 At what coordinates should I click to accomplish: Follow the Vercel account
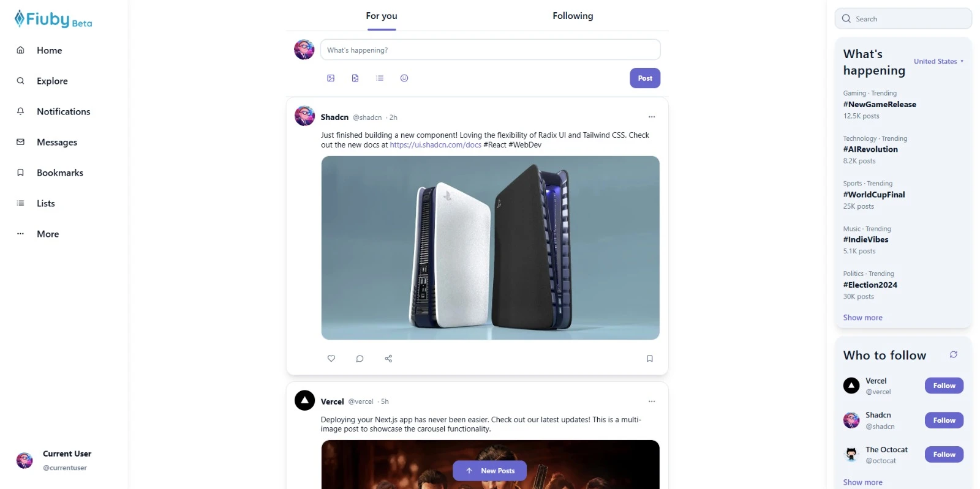(944, 386)
